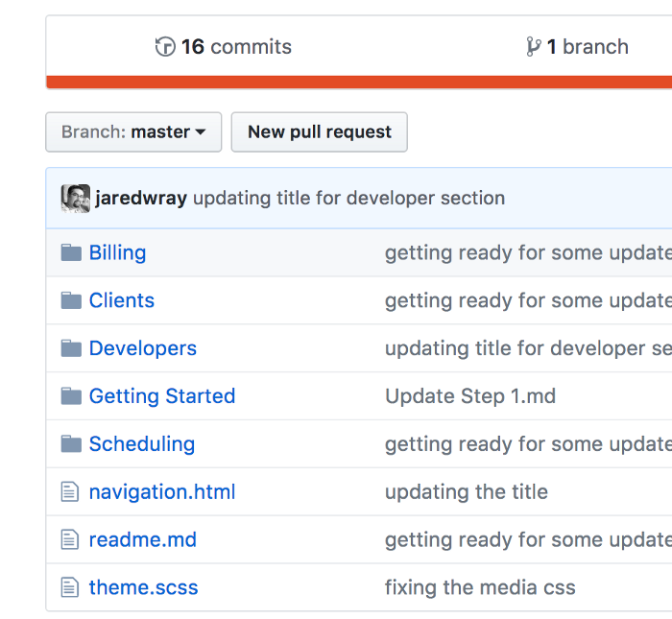Image resolution: width=672 pixels, height=619 pixels.
Task: Click the file icon beside navigation.html
Action: (x=70, y=492)
